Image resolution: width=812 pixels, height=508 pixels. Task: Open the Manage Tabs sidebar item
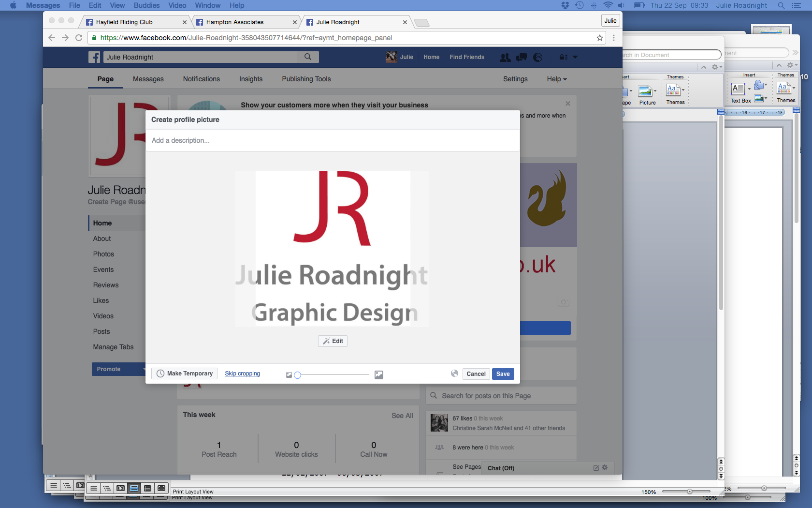pos(114,347)
